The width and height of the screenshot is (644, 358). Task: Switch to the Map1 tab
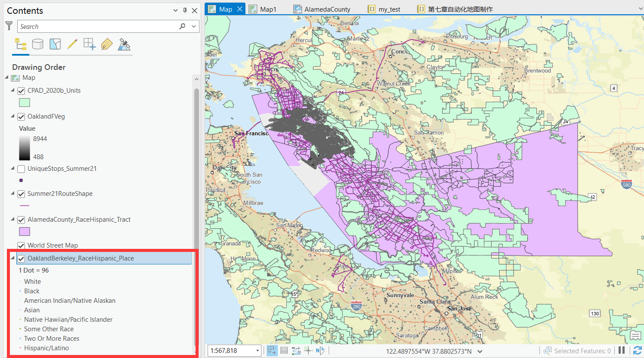click(263, 9)
